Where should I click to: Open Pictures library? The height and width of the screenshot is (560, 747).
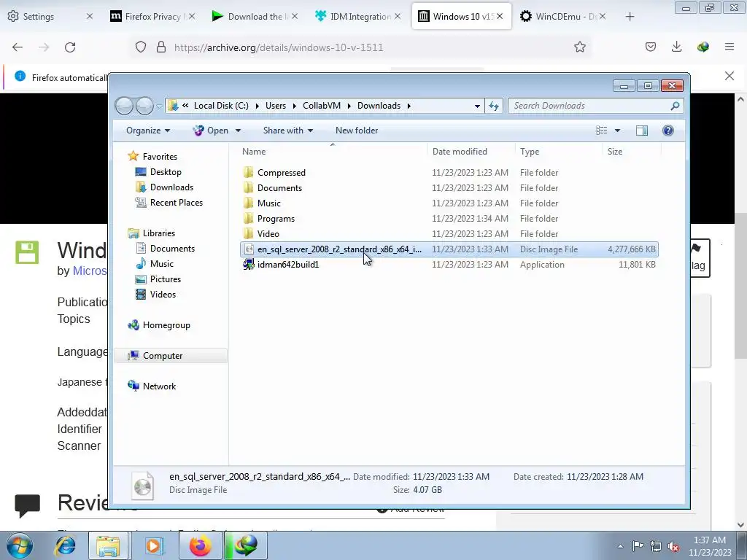(166, 279)
